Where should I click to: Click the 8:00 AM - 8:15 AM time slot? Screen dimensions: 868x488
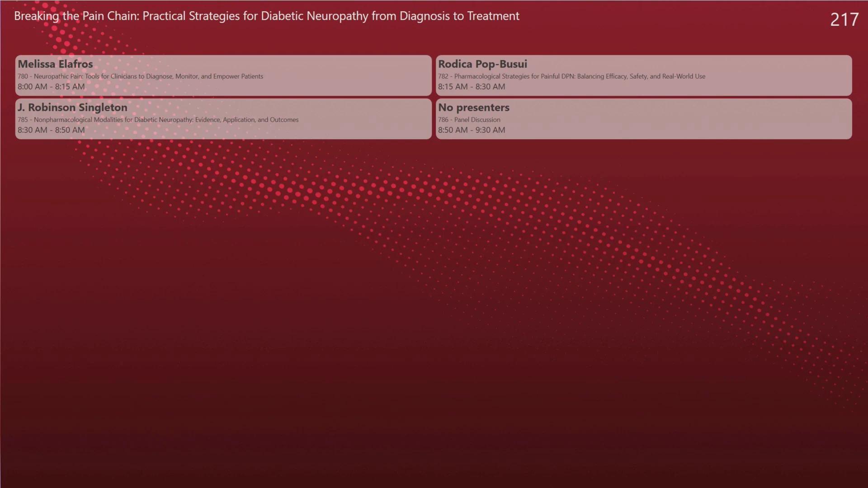click(51, 87)
